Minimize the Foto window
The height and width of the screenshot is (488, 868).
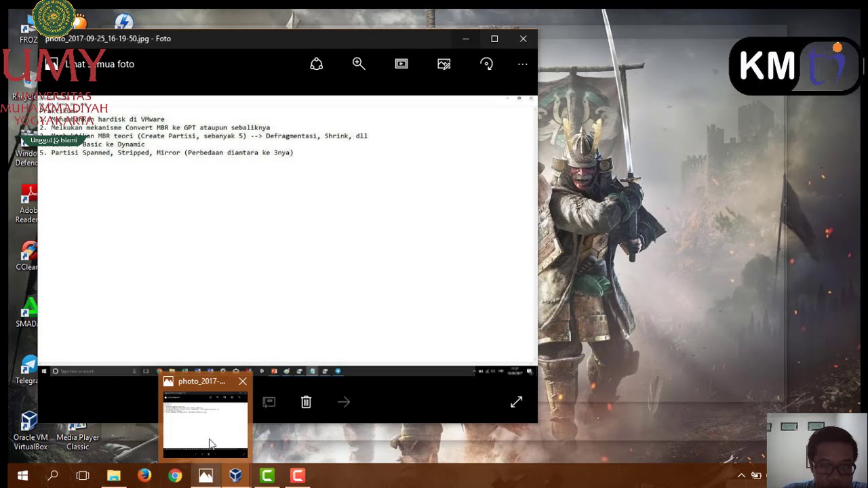tap(466, 39)
